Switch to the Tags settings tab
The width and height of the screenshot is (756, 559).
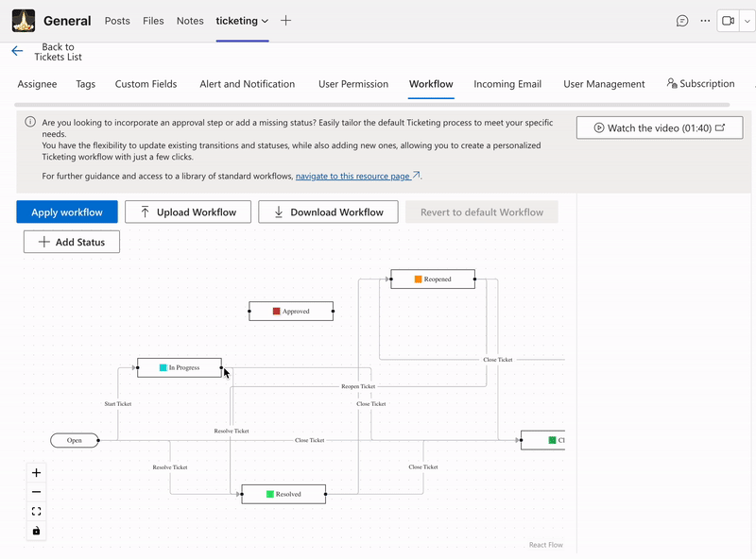click(x=86, y=84)
